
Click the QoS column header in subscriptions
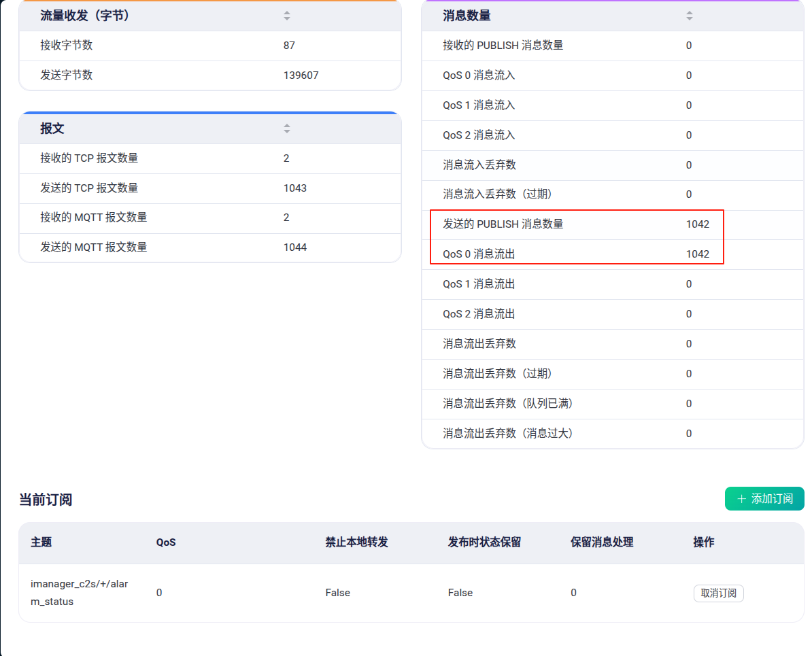[166, 542]
